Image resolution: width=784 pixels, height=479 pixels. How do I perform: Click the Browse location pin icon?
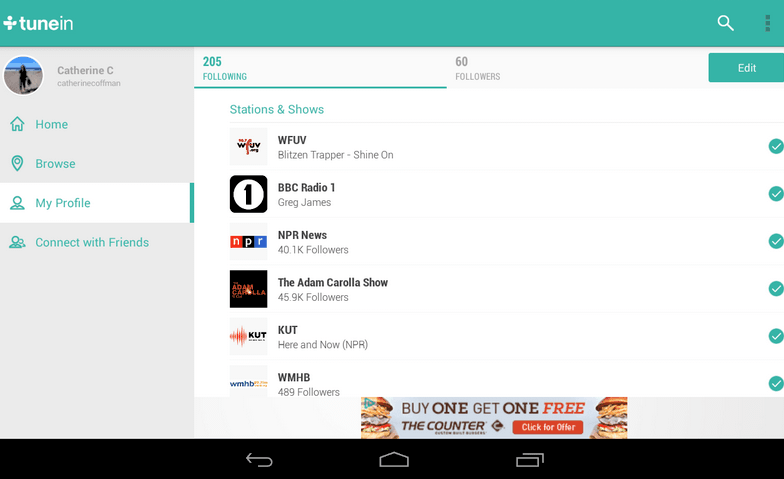pyautogui.click(x=17, y=163)
